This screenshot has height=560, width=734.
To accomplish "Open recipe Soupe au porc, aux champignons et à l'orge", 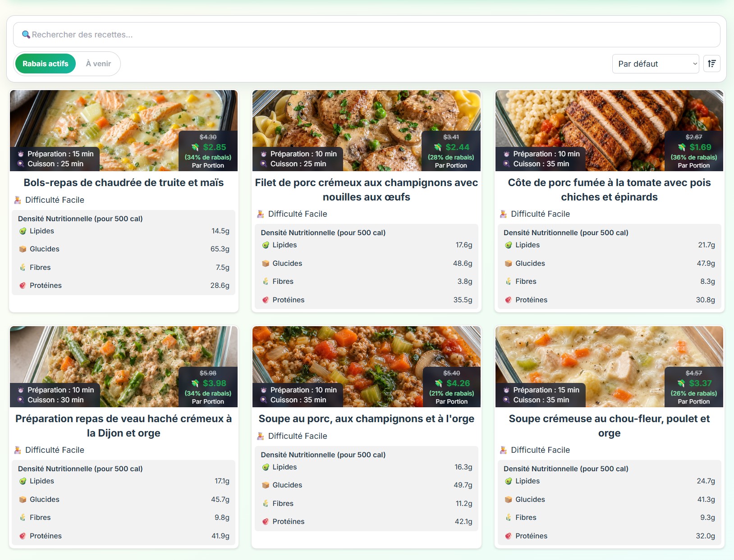I will (x=367, y=419).
